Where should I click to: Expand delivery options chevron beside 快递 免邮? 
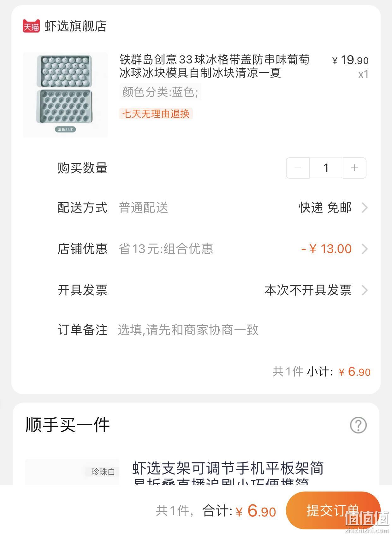[365, 208]
